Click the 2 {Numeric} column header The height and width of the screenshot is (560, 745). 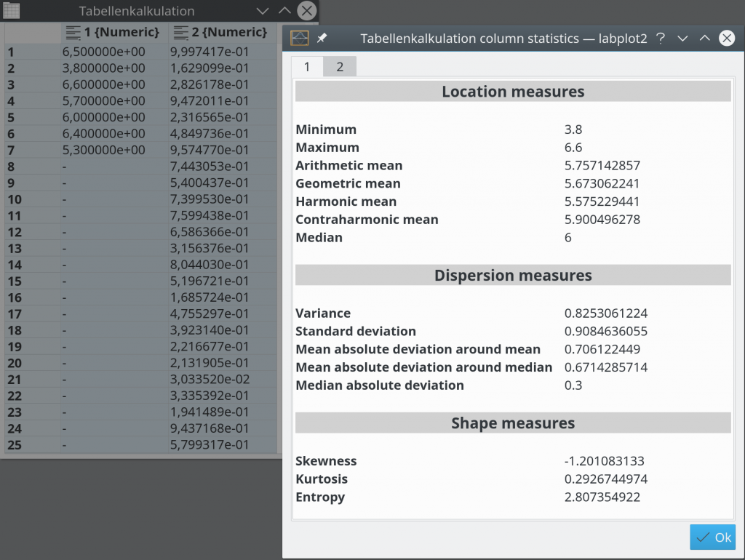click(x=222, y=32)
